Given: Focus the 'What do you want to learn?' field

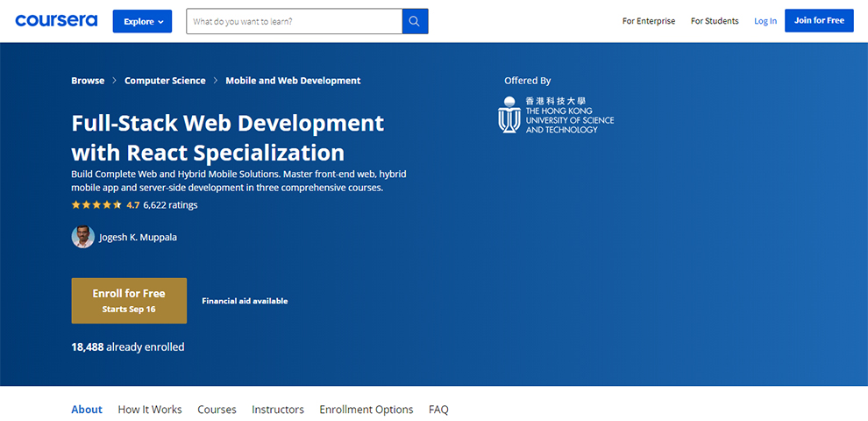Looking at the screenshot, I should [x=294, y=21].
